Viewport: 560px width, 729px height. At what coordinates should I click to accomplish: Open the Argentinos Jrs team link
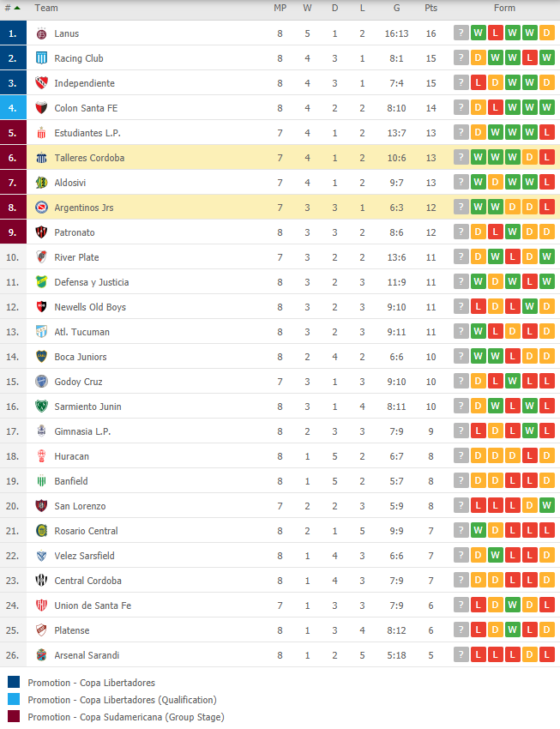tap(84, 208)
